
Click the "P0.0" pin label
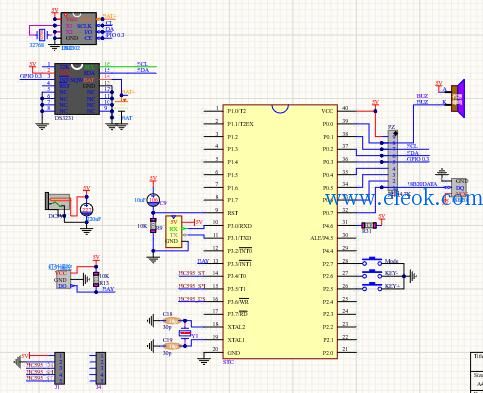[328, 124]
